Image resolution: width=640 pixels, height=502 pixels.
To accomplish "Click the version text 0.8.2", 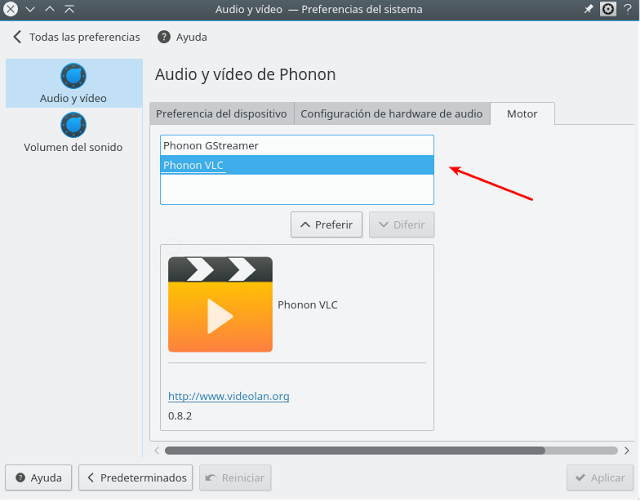I will click(x=180, y=416).
